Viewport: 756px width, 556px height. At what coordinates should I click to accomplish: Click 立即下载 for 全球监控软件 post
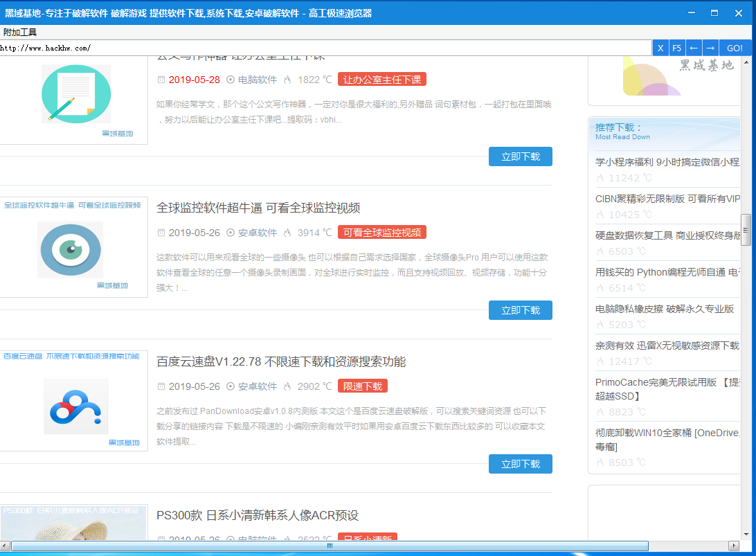520,310
